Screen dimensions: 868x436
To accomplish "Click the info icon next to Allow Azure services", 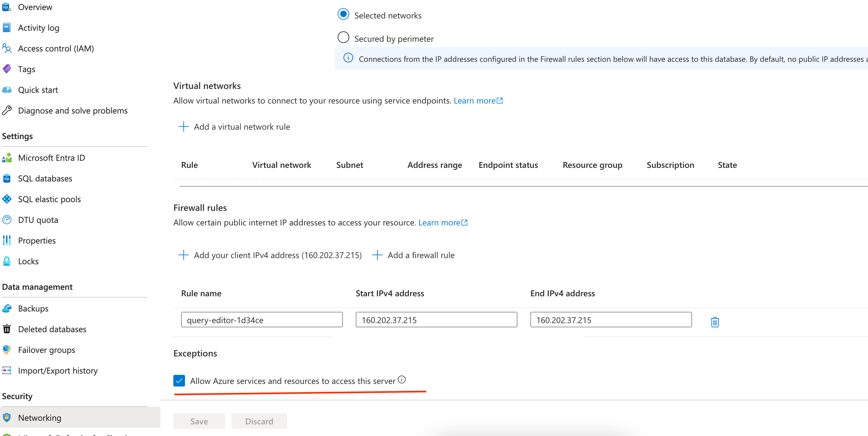I will click(402, 380).
